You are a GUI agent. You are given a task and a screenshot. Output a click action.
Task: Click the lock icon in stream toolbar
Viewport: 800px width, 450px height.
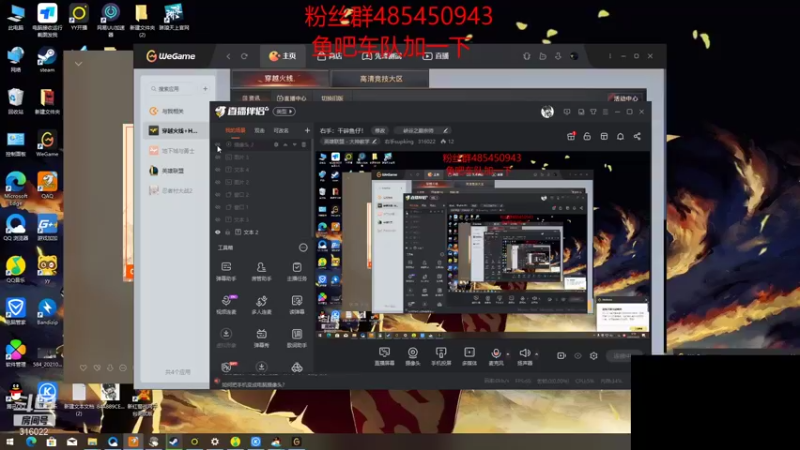587,136
